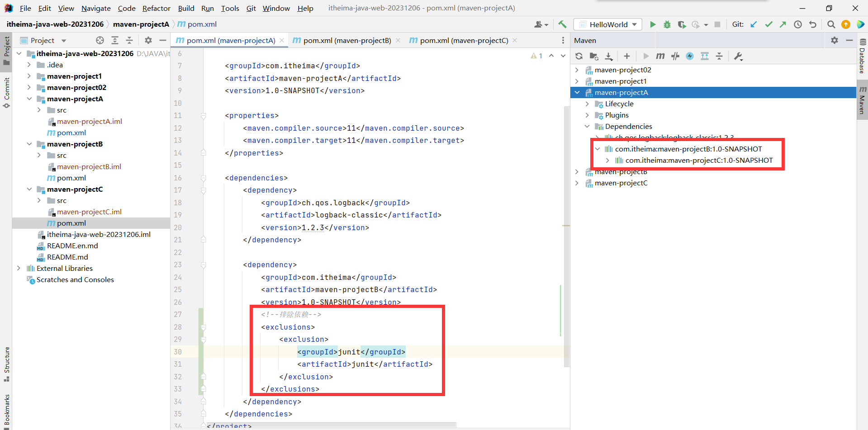Toggle Maven Offline Mode icon
Screen dimensions: 868x430
[x=675, y=56]
